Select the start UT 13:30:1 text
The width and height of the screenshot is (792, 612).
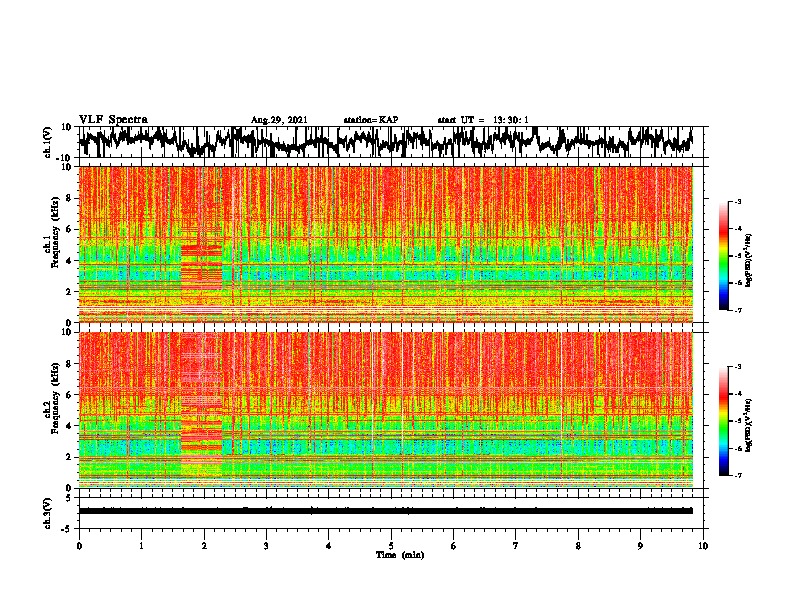tap(483, 120)
